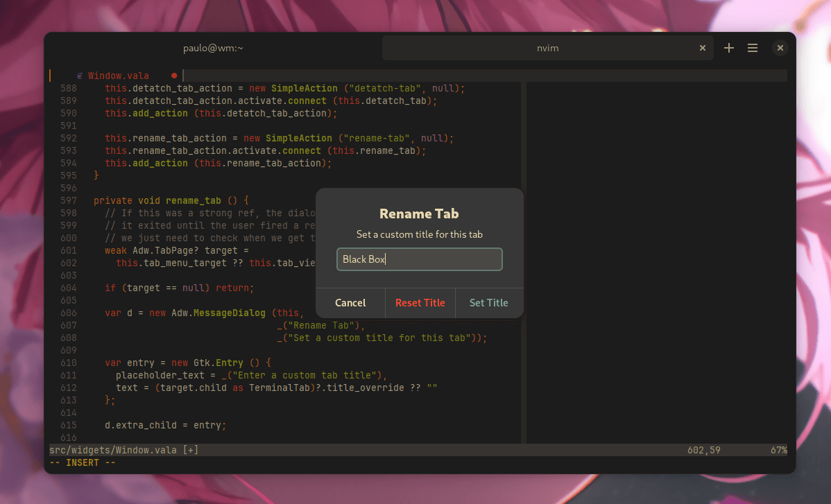
Task: Close the nvim tab using its x icon
Action: 702,48
